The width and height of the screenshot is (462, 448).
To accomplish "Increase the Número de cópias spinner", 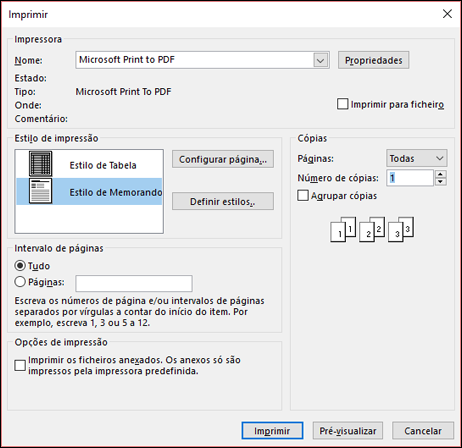I will 441,174.
